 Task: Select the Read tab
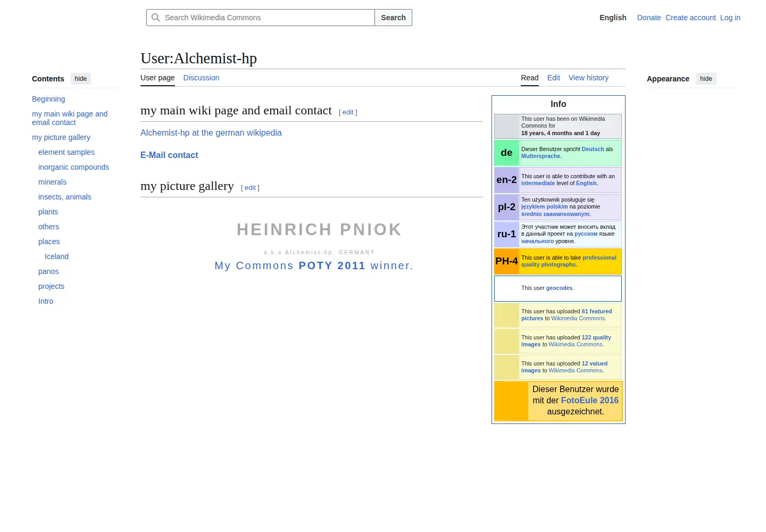[529, 78]
